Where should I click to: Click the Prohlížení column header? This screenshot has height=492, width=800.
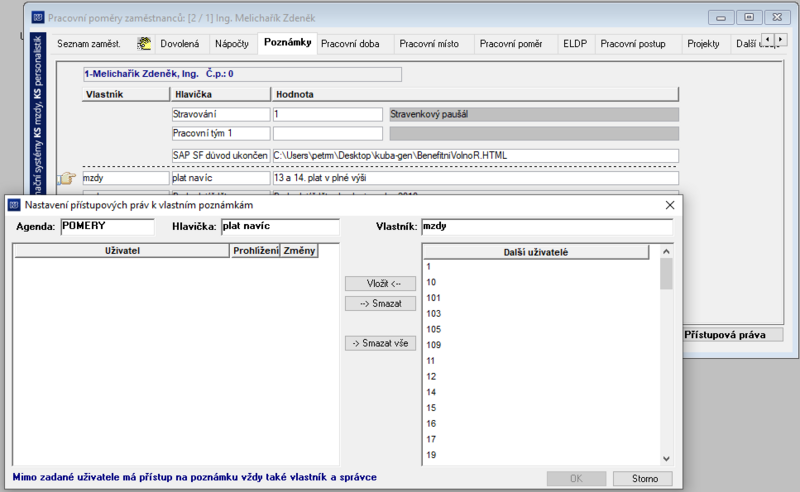tap(256, 251)
